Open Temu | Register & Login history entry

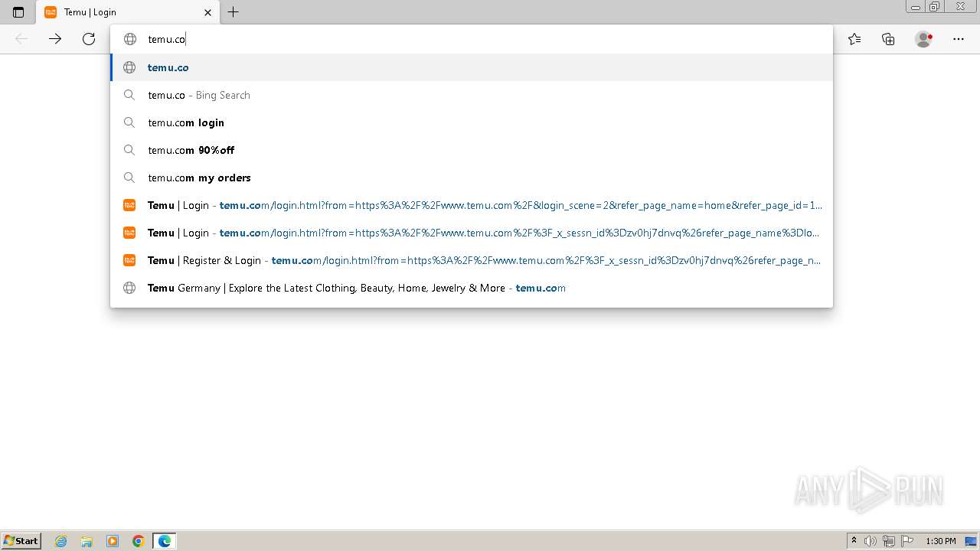point(471,260)
